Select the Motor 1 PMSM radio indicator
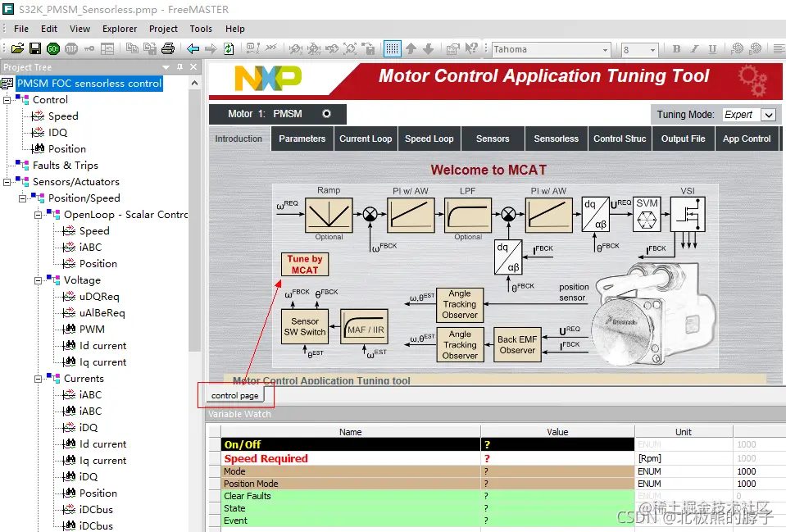The width and height of the screenshot is (786, 532). pos(326,114)
